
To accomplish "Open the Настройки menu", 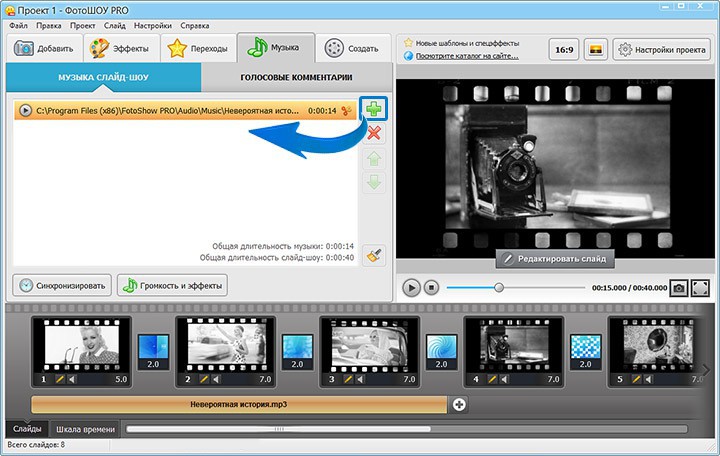I will tap(153, 26).
